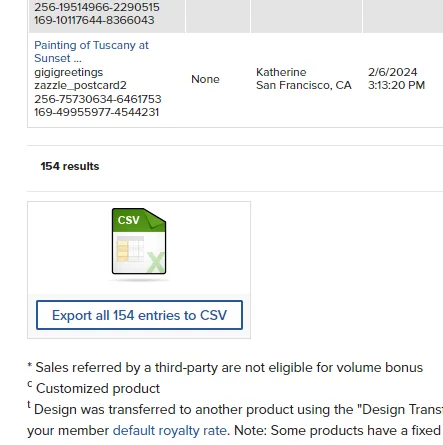
Task: Click the 154 results count label
Action: (x=70, y=166)
